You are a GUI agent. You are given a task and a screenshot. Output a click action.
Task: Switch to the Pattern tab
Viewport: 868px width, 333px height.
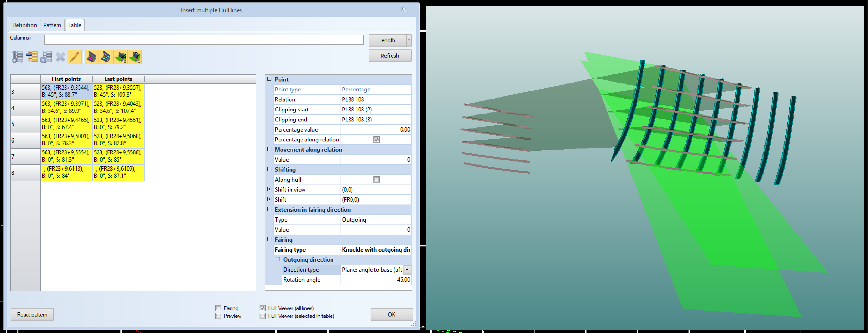(52, 25)
